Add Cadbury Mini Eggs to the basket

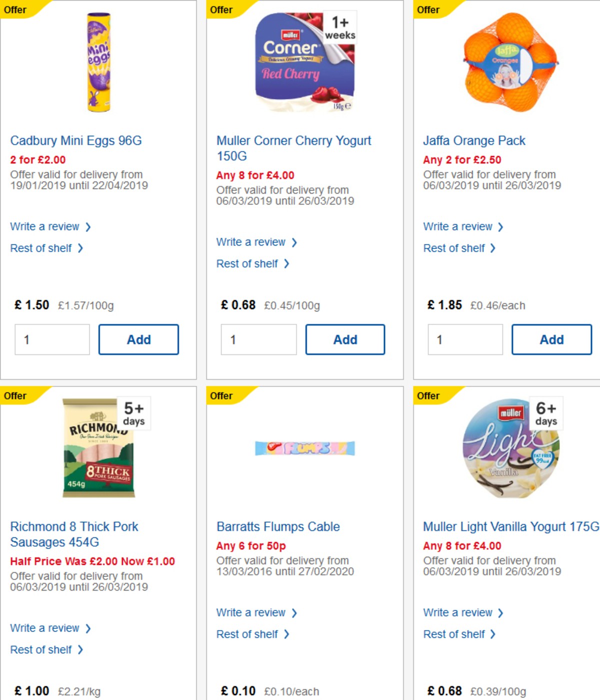coord(138,339)
